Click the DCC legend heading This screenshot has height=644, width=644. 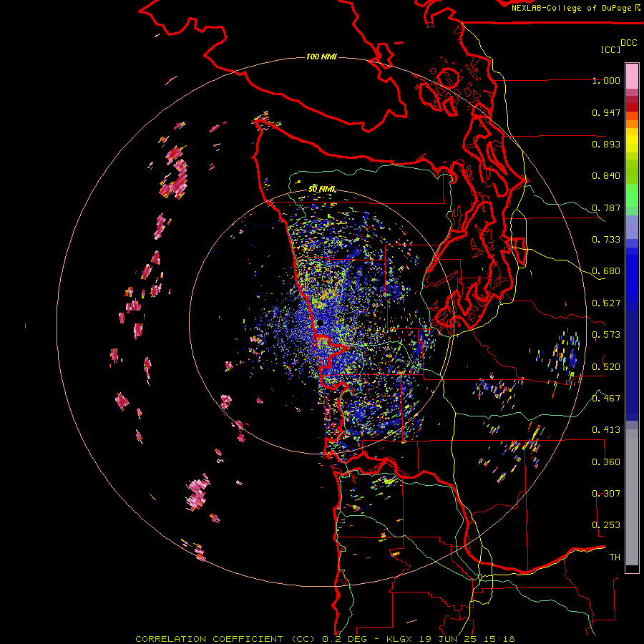pos(628,43)
